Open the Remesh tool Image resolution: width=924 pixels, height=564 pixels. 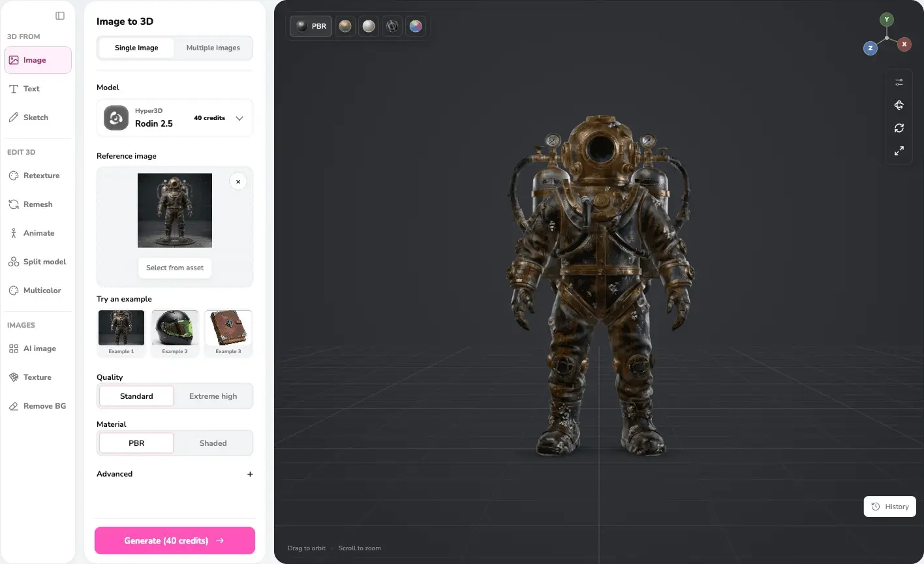coord(38,204)
